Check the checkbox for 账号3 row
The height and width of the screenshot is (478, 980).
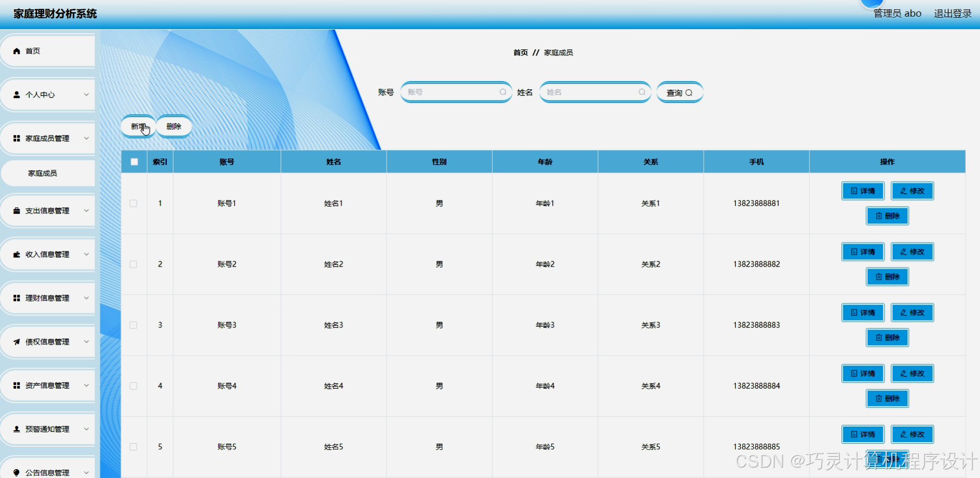[133, 325]
